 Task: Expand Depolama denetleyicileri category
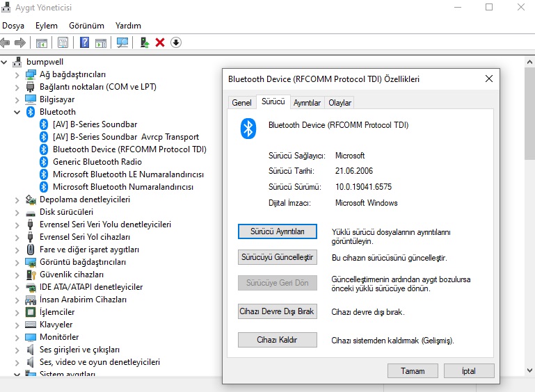click(x=17, y=199)
